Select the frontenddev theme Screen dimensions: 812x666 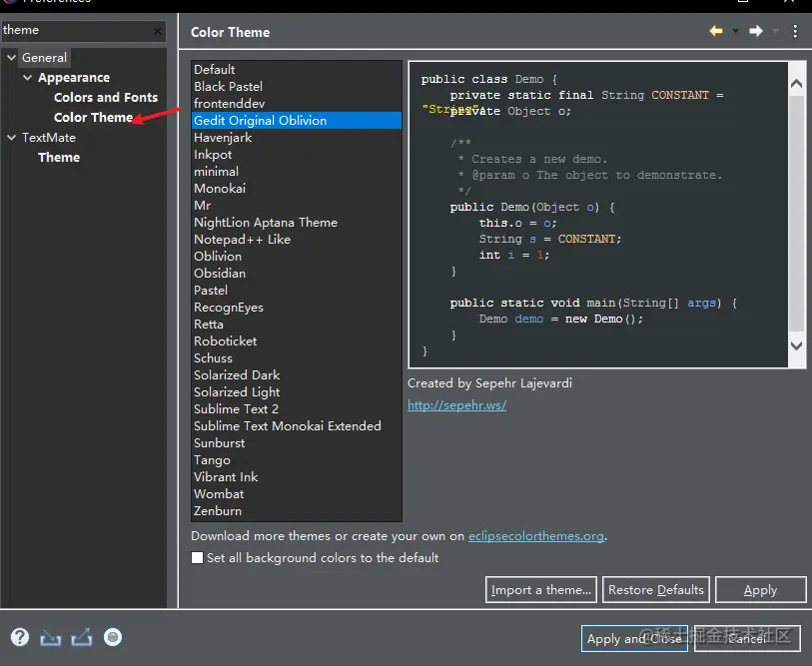pyautogui.click(x=297, y=104)
